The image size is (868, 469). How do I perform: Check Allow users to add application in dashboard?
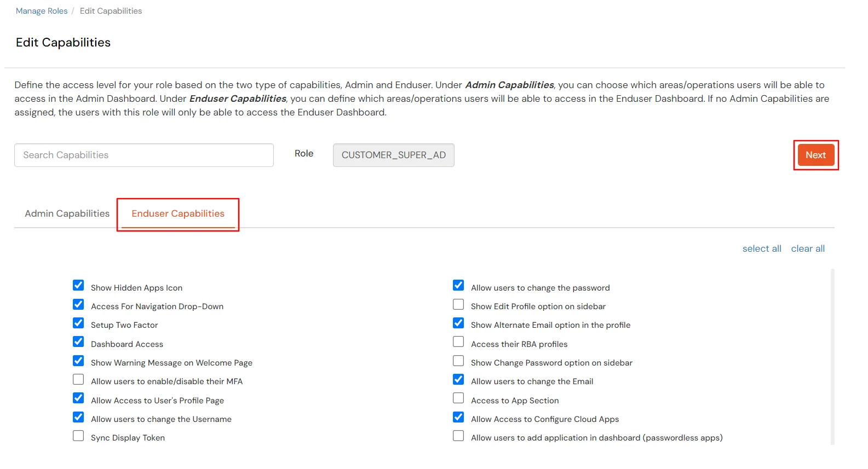pos(458,436)
